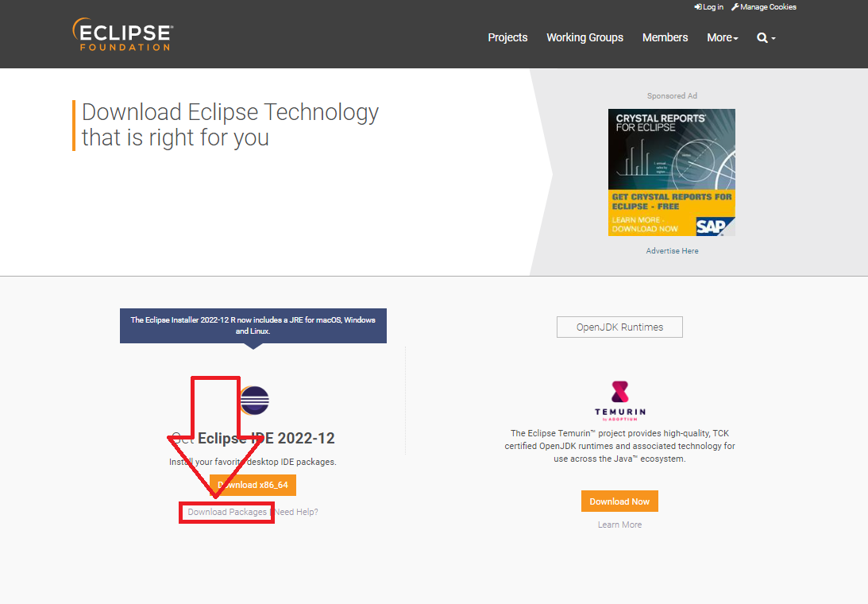Click the Eclipse Foundation logo
The height and width of the screenshot is (604, 868).
[123, 34]
